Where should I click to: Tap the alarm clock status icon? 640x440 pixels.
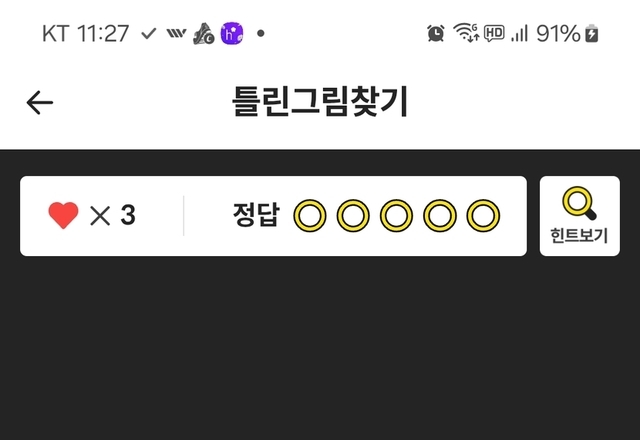pyautogui.click(x=436, y=33)
